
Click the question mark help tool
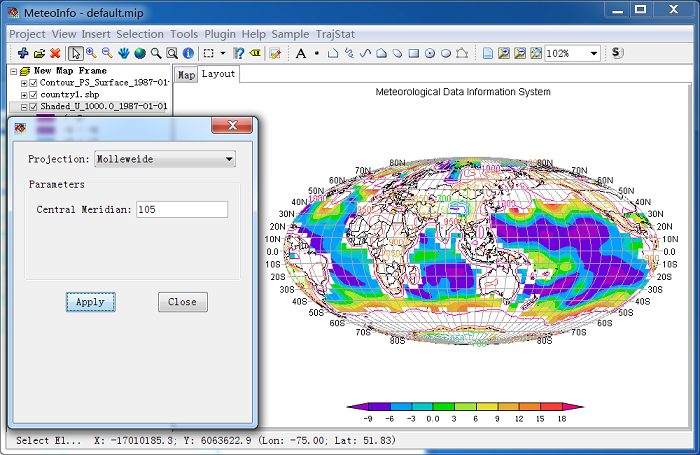(239, 53)
